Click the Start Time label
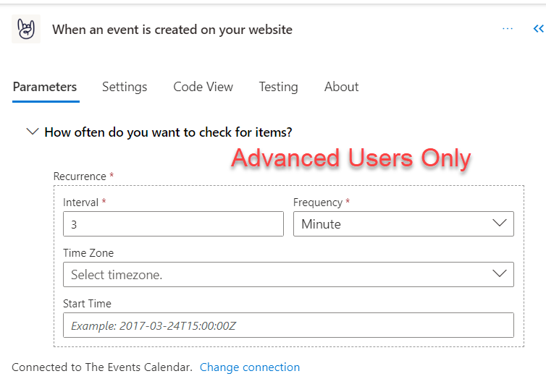546x392 pixels. [87, 304]
